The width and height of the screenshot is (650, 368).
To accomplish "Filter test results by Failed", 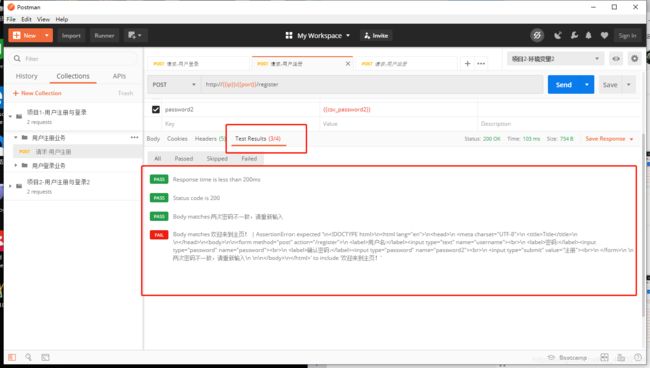I will [249, 159].
